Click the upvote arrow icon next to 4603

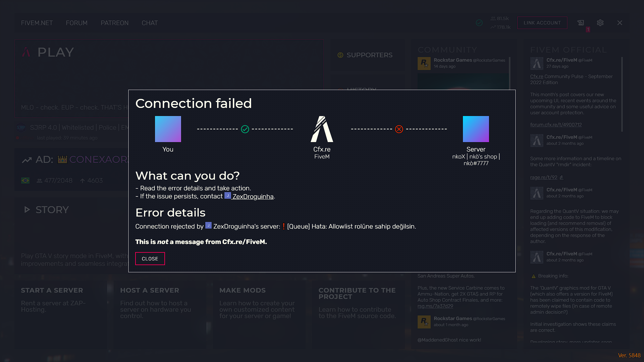83,181
